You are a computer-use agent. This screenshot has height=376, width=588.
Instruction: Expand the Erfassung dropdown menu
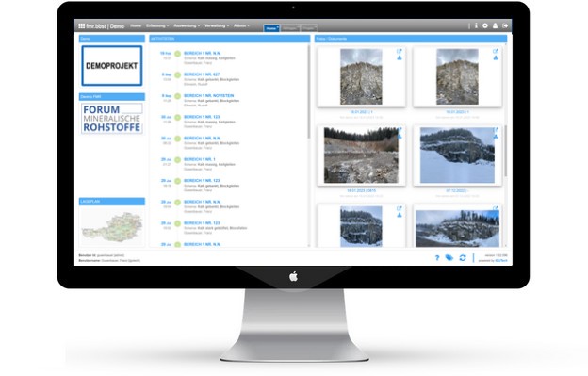point(157,25)
